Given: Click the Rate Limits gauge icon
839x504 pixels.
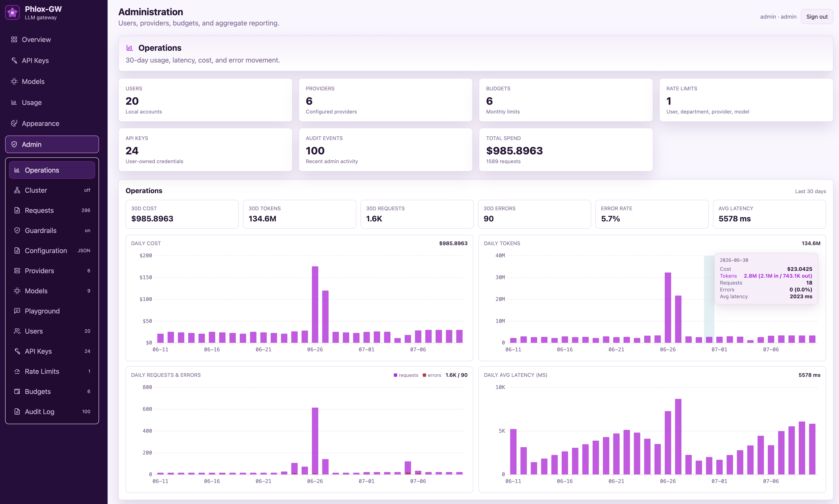Looking at the screenshot, I should coord(17,371).
